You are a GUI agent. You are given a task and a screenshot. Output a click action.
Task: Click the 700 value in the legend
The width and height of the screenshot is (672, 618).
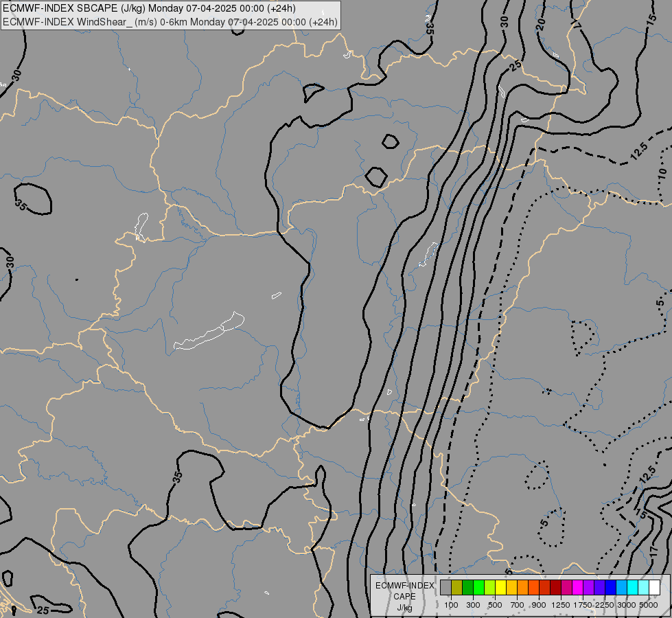[518, 605]
